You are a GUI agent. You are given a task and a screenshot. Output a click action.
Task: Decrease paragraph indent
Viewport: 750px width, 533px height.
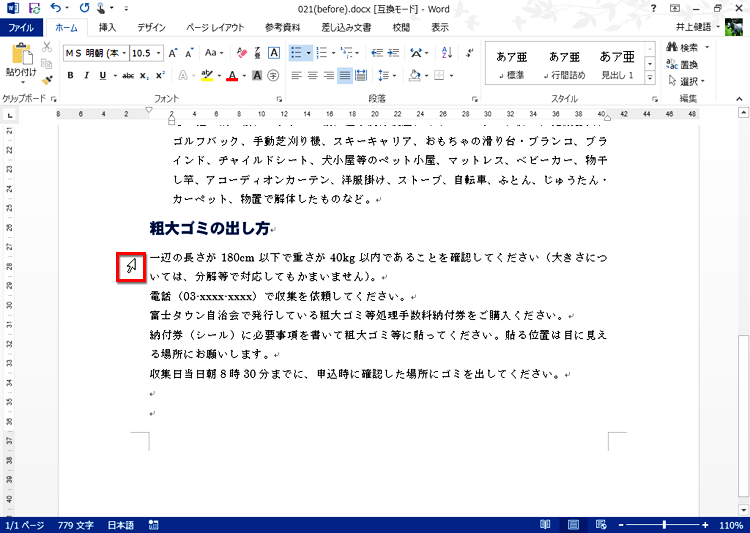point(377,53)
